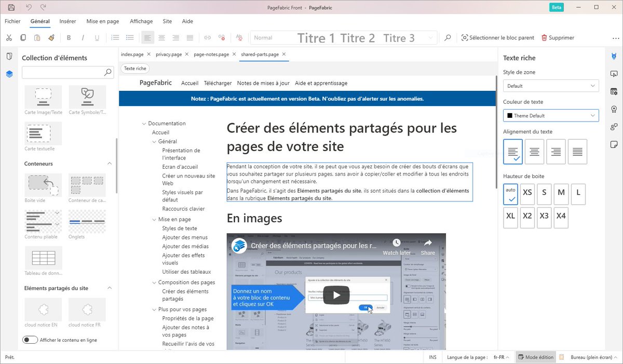Screen dimensions: 623x364
Task: Select XS box height option
Action: tap(527, 193)
